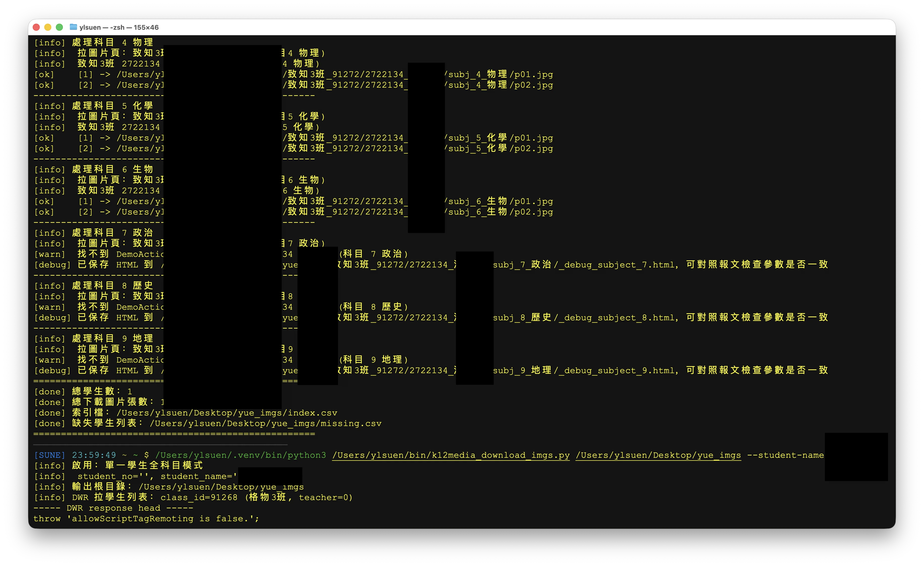The image size is (924, 566).
Task: Enter full screen via green traffic light
Action: coord(60,27)
